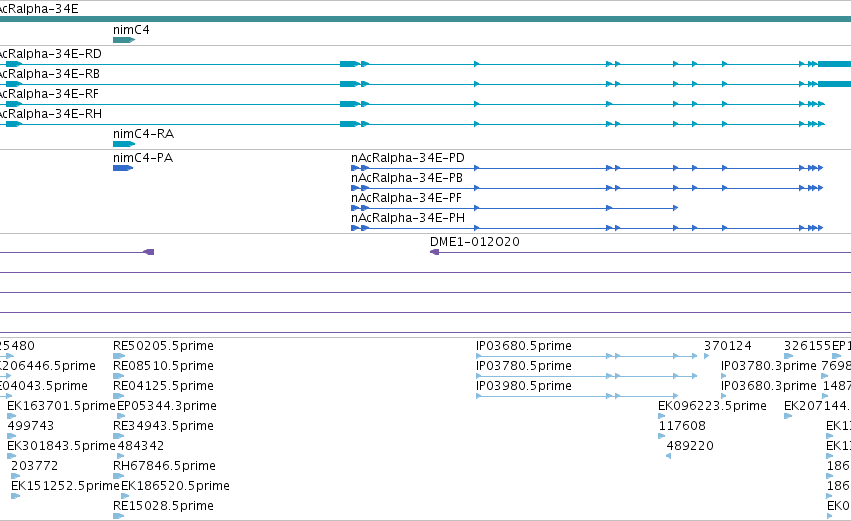Select the RE34943.5prime EST label

(x=163, y=426)
